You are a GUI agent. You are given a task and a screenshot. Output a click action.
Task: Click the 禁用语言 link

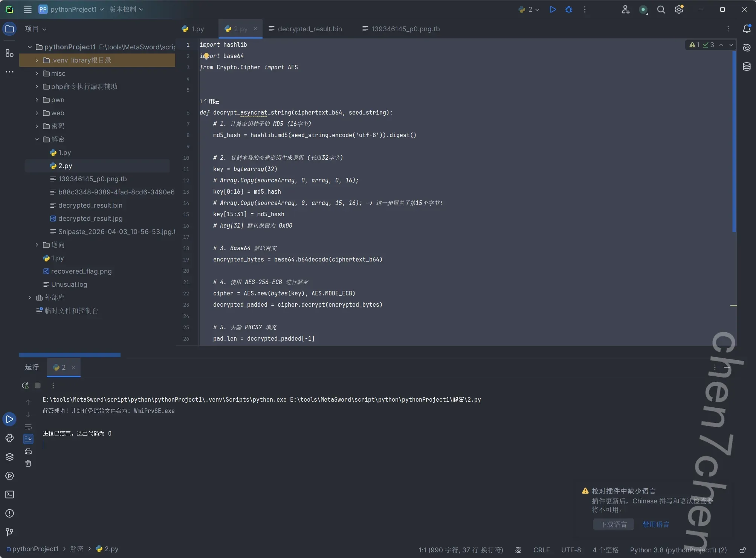click(656, 524)
